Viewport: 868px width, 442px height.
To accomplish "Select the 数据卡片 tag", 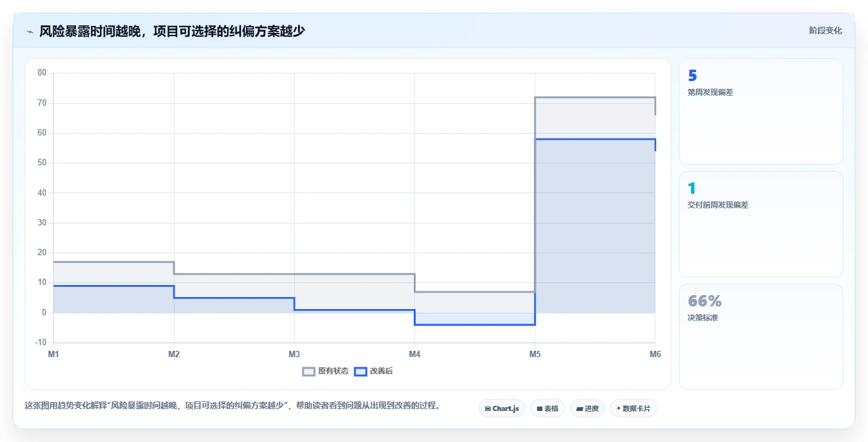I will [633, 408].
